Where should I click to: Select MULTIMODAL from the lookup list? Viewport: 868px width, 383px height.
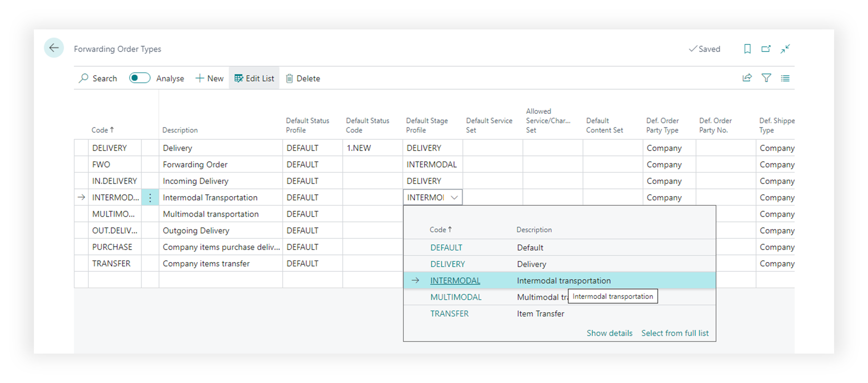point(456,297)
